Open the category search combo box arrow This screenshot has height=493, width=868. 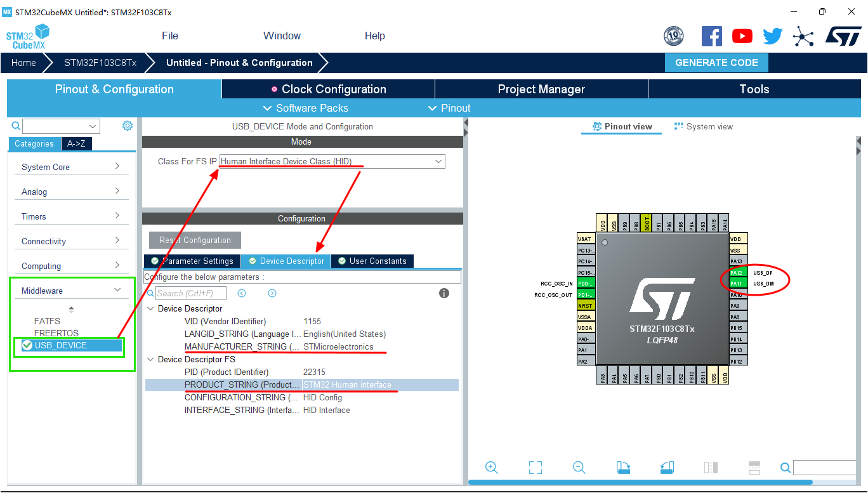pos(94,126)
